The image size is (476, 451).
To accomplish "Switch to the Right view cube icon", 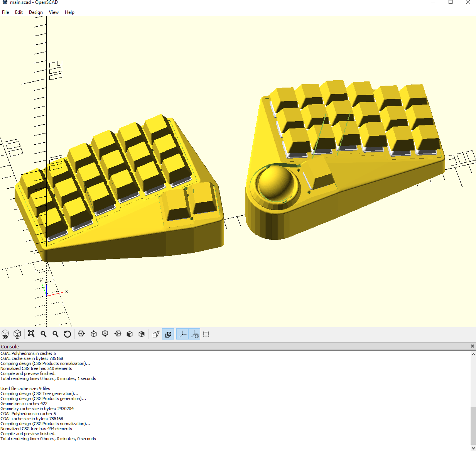I will point(81,334).
